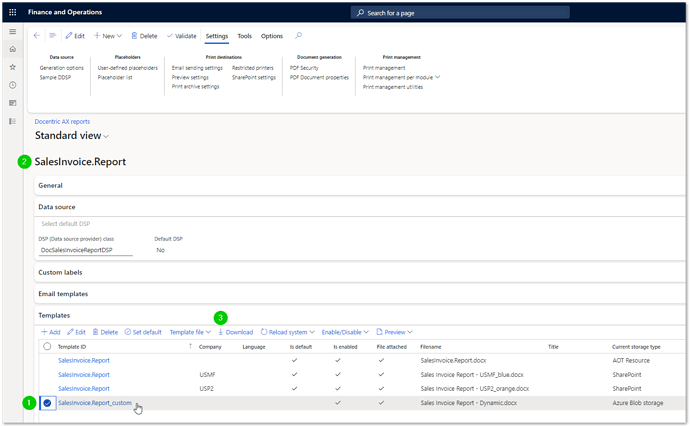Sort by Template ID column header

click(x=72, y=347)
